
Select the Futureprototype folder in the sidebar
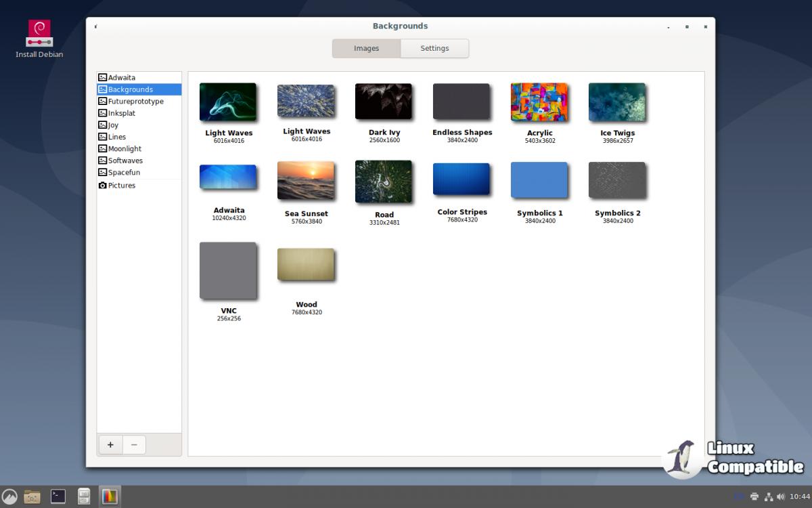tap(135, 102)
